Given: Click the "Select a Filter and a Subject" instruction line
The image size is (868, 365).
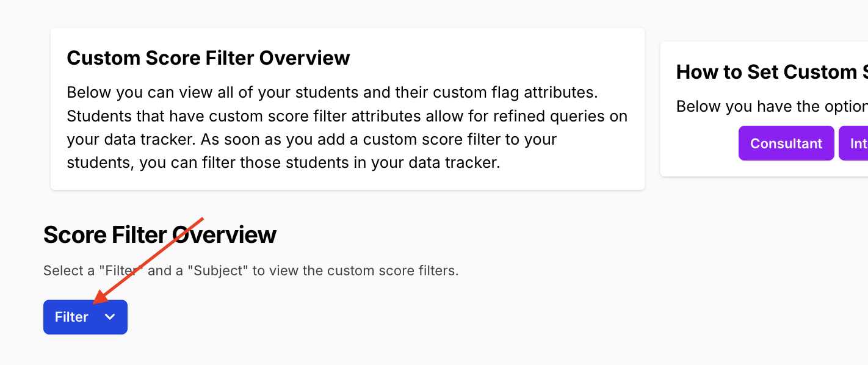Looking at the screenshot, I should [250, 270].
